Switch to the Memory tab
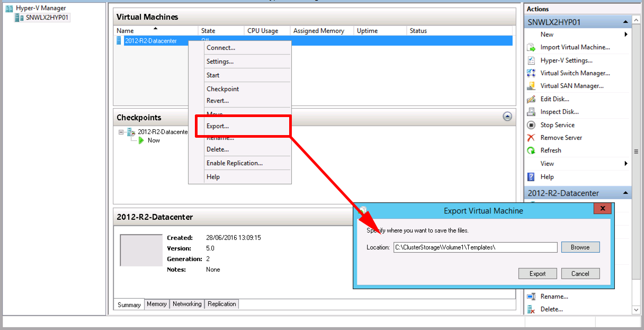This screenshot has height=330, width=644. pyautogui.click(x=157, y=304)
